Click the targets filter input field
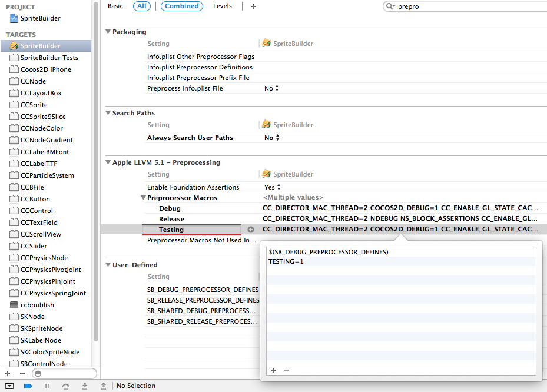 (65, 374)
